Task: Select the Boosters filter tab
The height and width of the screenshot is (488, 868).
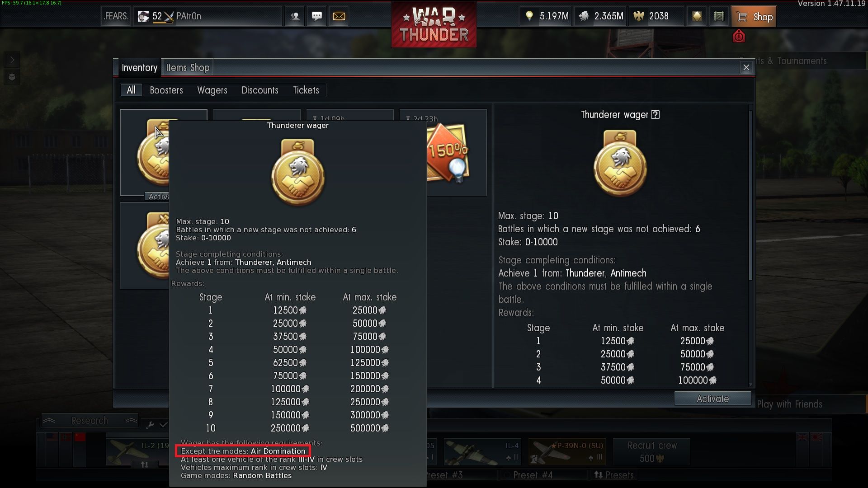Action: [166, 90]
